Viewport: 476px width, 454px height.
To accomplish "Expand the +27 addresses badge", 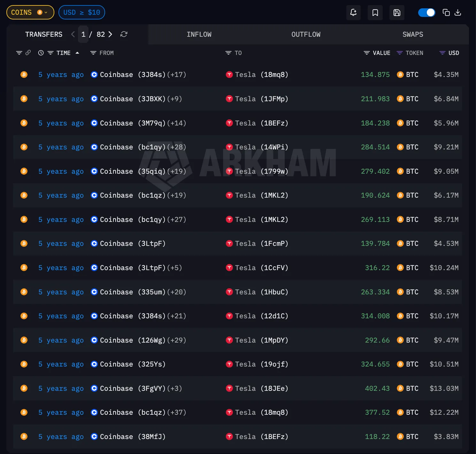I will click(x=177, y=220).
